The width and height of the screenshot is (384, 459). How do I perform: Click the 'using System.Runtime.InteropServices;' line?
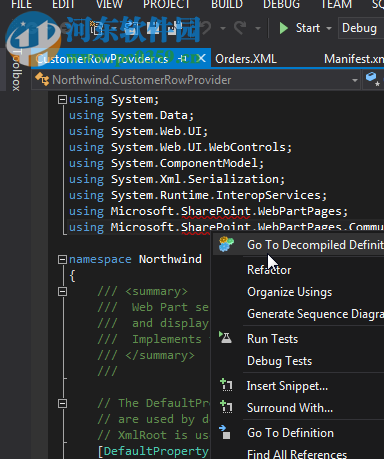pos(198,195)
